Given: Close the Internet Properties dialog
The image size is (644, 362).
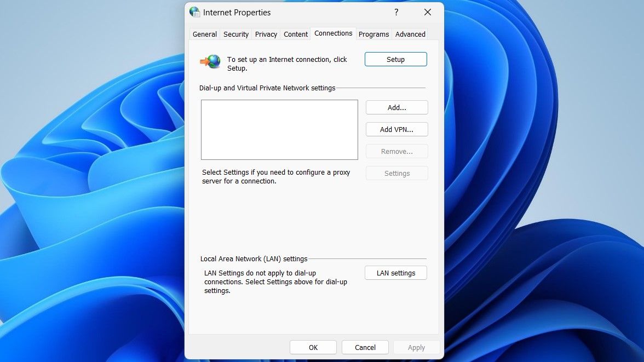Looking at the screenshot, I should click(428, 13).
